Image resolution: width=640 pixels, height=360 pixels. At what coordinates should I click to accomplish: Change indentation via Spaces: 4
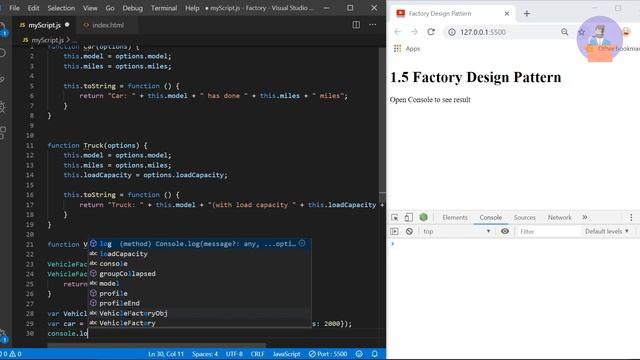coord(205,354)
